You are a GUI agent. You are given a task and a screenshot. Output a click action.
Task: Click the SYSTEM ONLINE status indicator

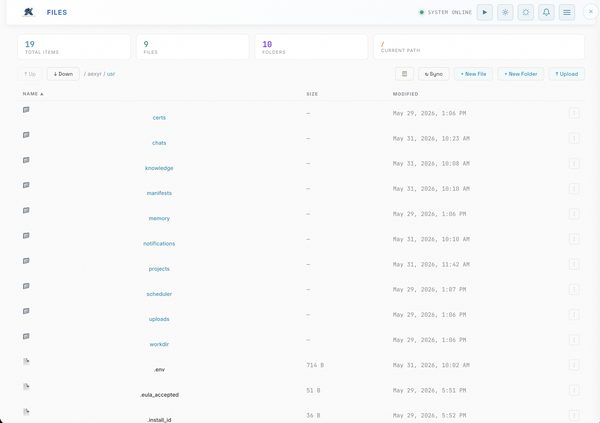click(445, 12)
